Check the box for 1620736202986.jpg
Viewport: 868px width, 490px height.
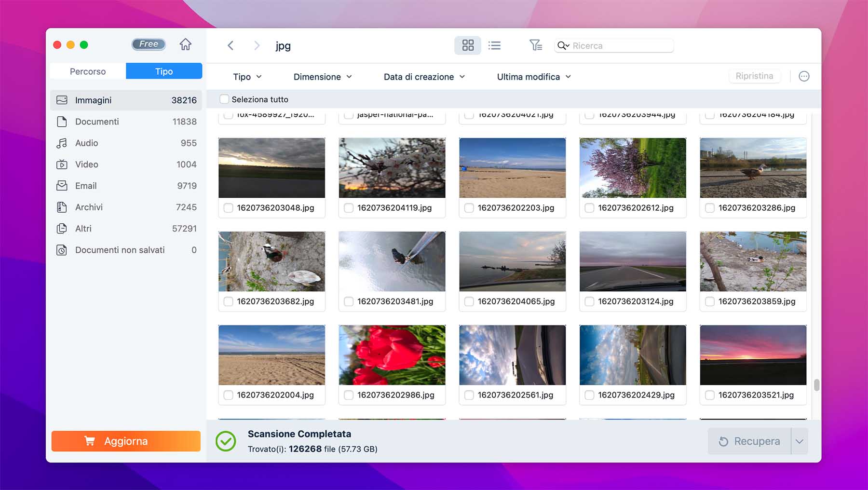(x=349, y=395)
